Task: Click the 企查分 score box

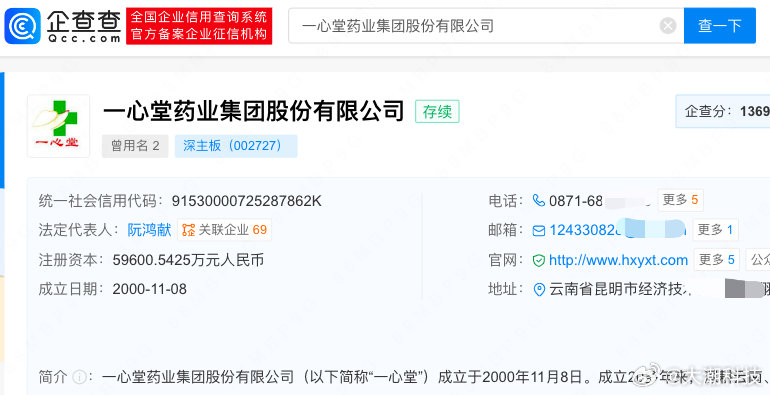Action: (x=723, y=111)
